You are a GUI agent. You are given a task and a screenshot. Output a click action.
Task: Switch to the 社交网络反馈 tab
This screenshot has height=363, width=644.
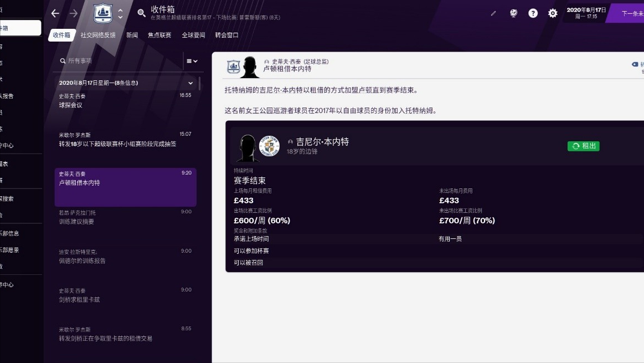pyautogui.click(x=98, y=35)
